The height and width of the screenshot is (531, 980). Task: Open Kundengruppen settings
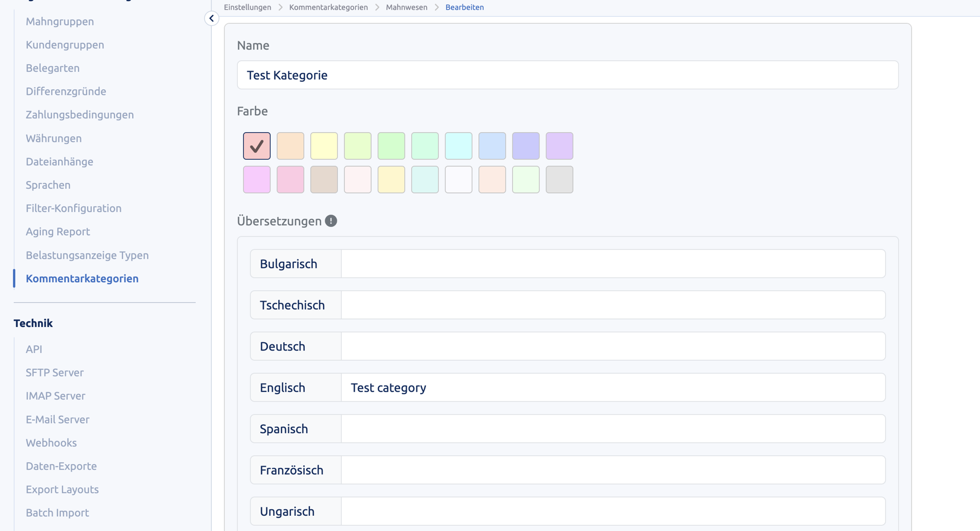[65, 45]
